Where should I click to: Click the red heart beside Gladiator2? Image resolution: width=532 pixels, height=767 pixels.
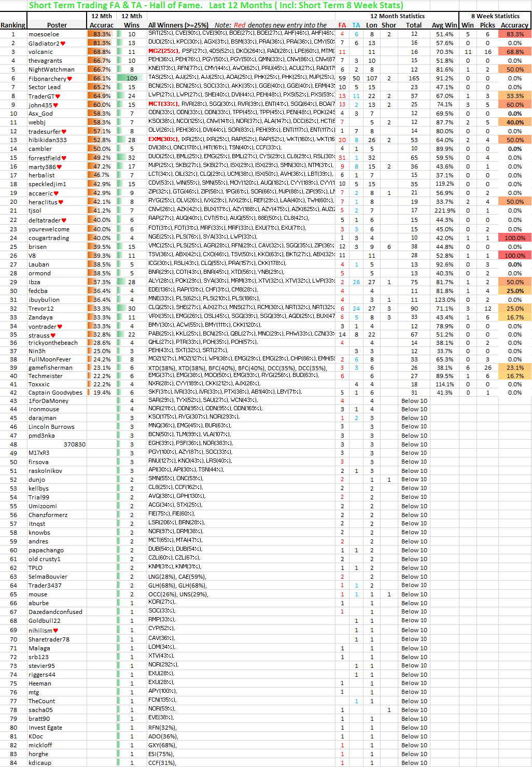click(x=63, y=44)
